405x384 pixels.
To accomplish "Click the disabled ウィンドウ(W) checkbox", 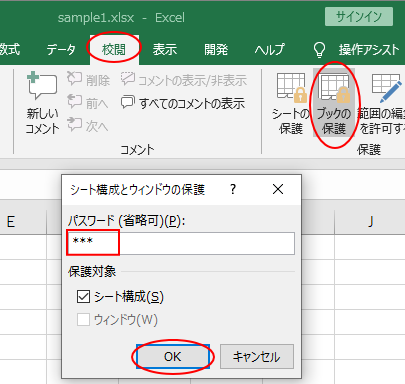I will pyautogui.click(x=83, y=320).
